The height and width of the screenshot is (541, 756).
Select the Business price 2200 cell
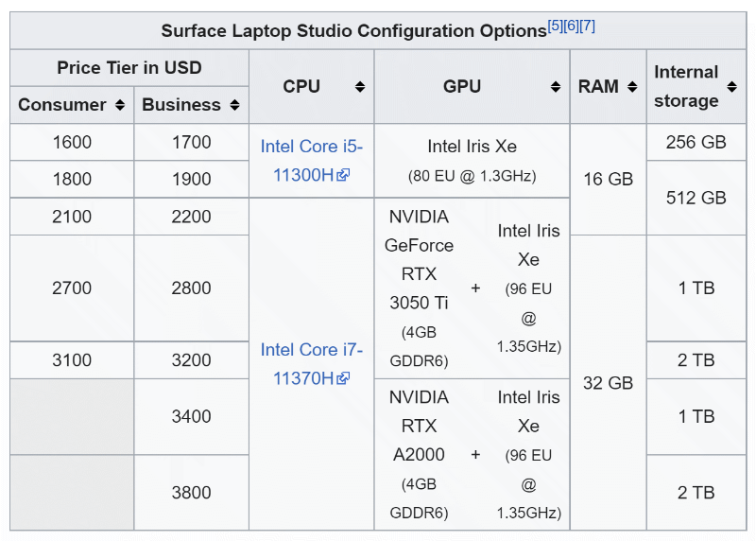click(x=192, y=217)
